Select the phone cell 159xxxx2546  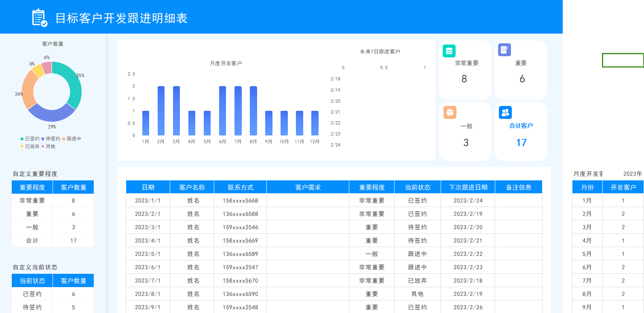241,227
